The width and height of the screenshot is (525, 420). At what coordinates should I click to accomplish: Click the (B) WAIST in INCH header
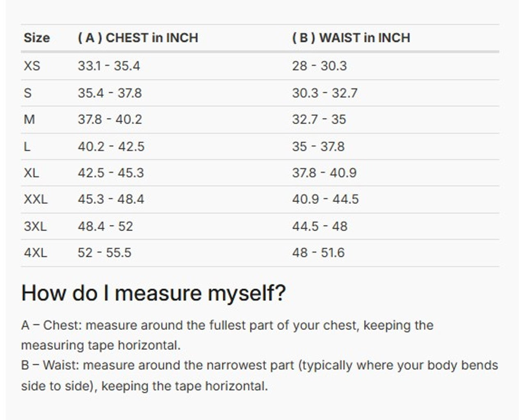click(x=351, y=38)
